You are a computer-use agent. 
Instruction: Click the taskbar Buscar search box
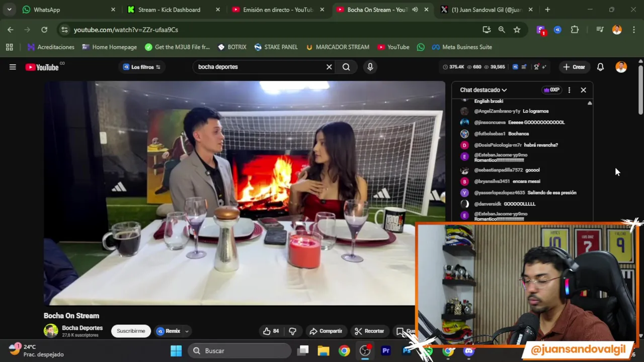240,350
